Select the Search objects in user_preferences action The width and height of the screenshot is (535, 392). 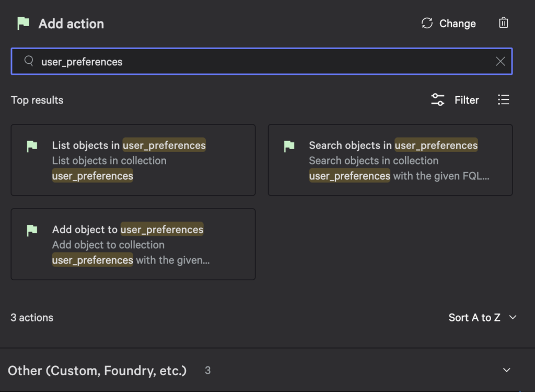390,159
